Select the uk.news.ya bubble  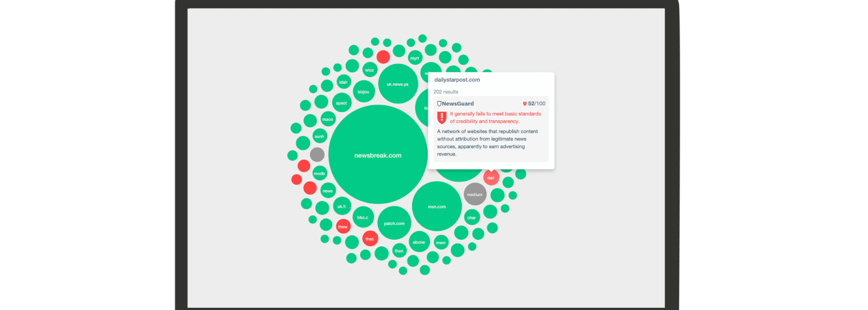[x=398, y=84]
